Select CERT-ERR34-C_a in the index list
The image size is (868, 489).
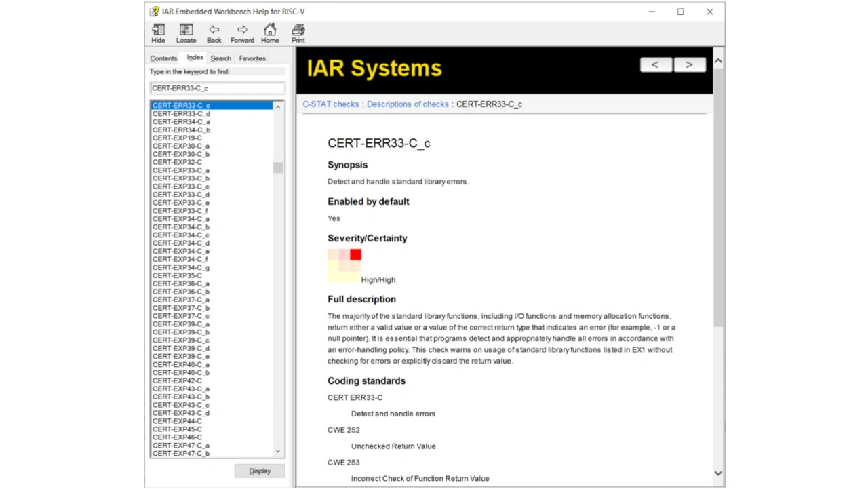click(x=181, y=122)
